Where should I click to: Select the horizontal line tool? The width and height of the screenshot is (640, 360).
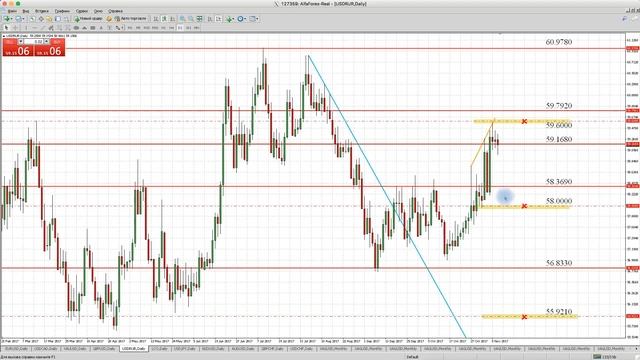(34, 28)
